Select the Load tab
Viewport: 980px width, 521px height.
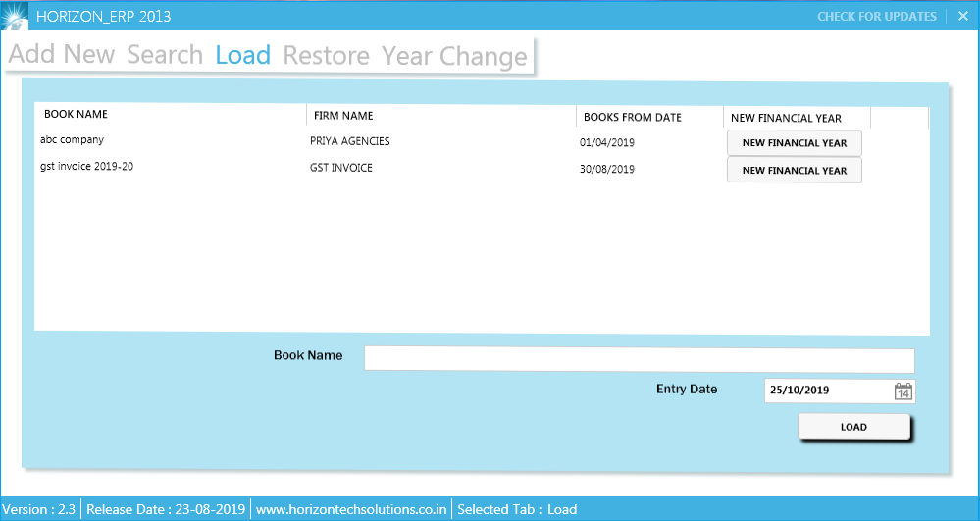tap(243, 55)
